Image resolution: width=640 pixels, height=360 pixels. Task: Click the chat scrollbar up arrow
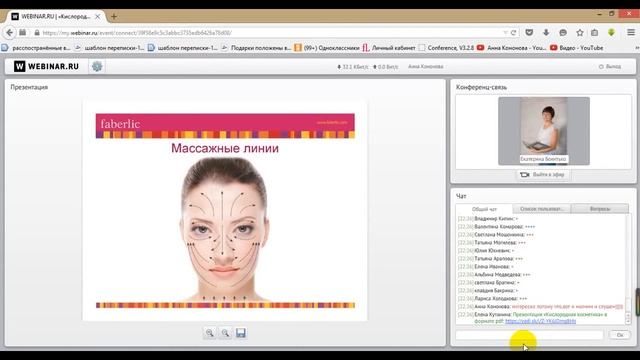pos(628,315)
